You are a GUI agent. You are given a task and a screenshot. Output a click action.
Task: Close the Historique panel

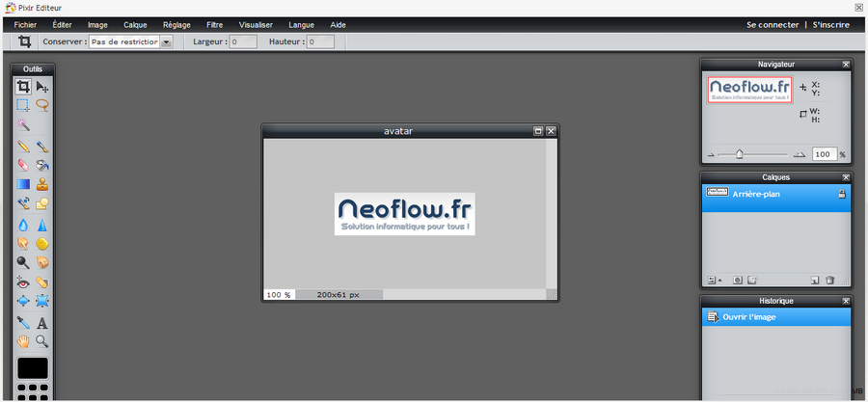pyautogui.click(x=845, y=302)
